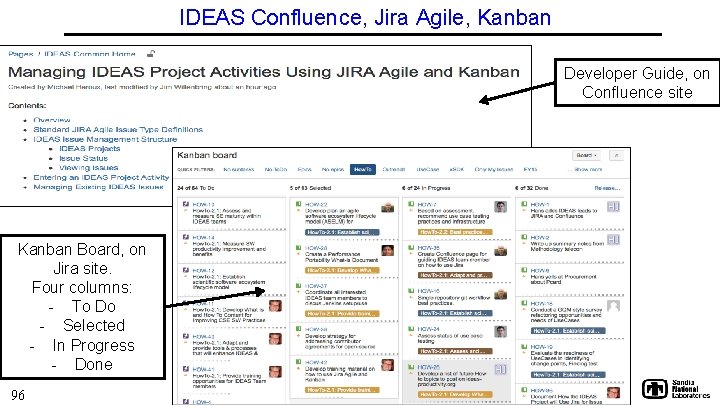Image resolution: width=720 pixels, height=405 pixels.
Task: Toggle the FY15 quick filter
Action: (x=530, y=169)
